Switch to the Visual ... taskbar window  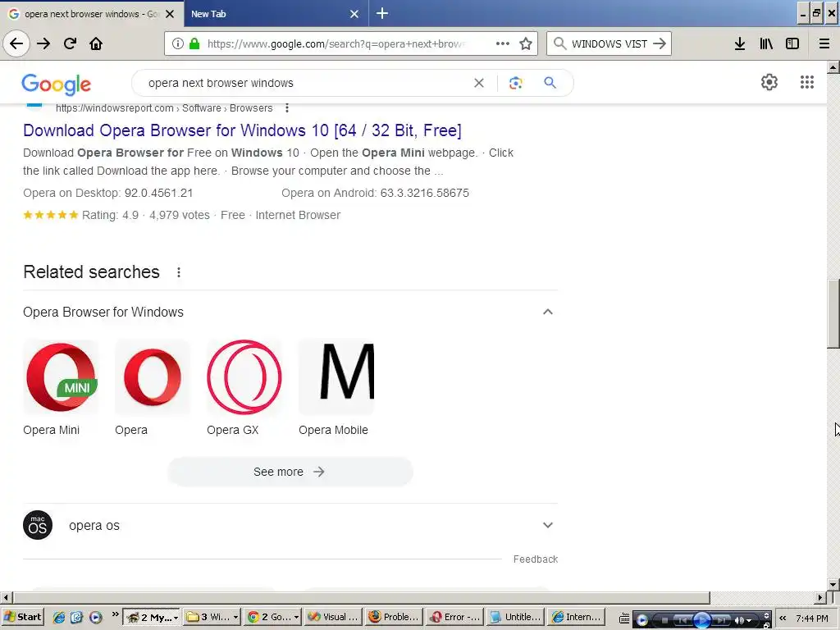[x=333, y=617]
